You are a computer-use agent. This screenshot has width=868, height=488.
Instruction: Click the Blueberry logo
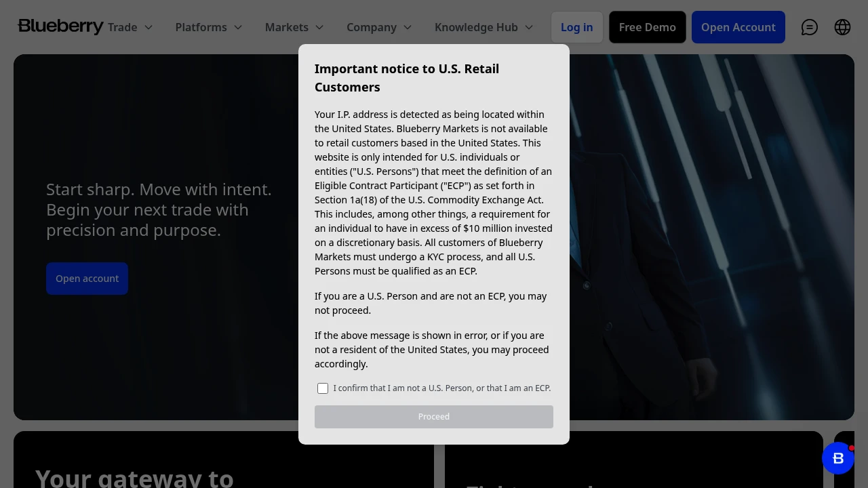[x=60, y=26]
